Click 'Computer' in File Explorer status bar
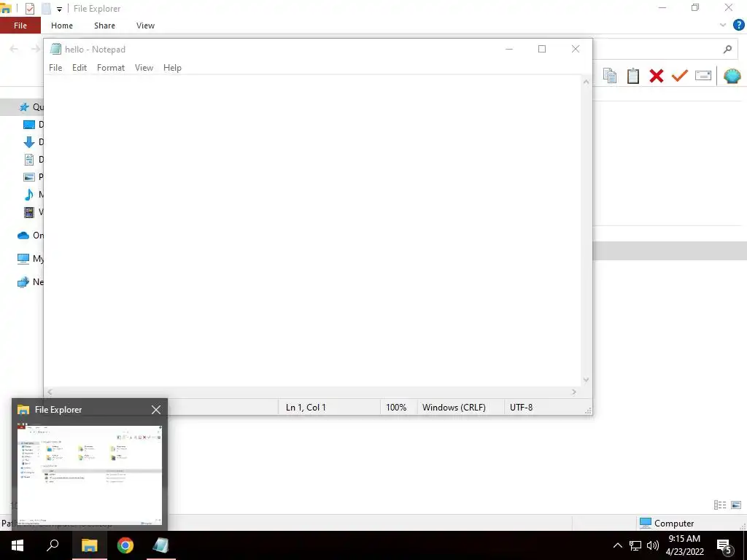 point(667,523)
